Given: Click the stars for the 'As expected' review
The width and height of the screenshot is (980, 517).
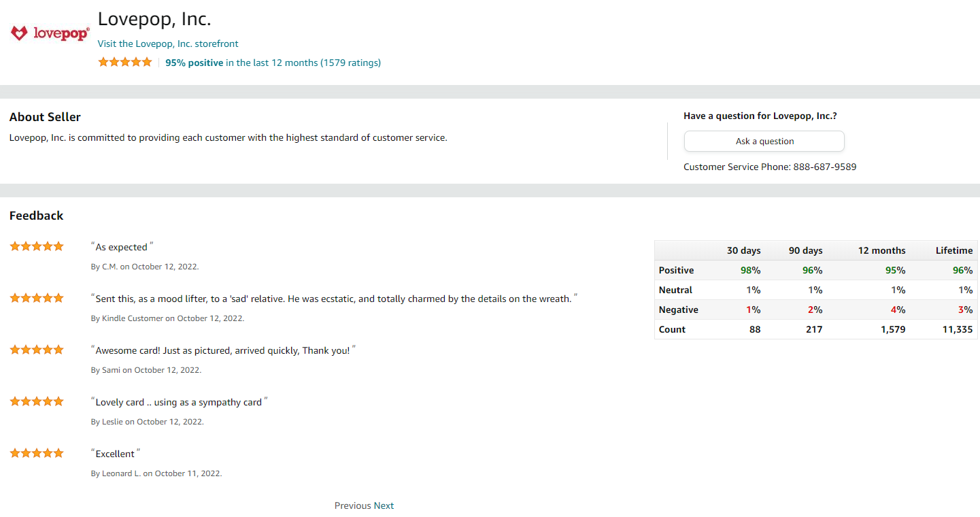Looking at the screenshot, I should 37,246.
